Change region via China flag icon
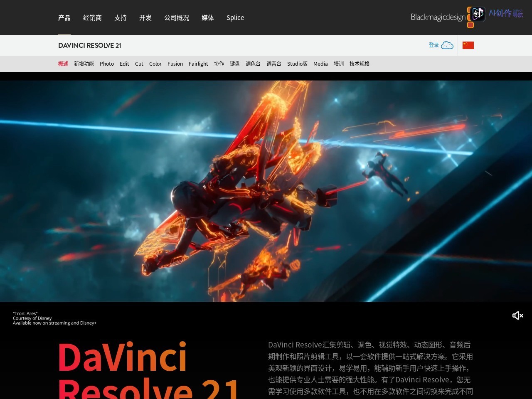The height and width of the screenshot is (399, 532). tap(468, 45)
